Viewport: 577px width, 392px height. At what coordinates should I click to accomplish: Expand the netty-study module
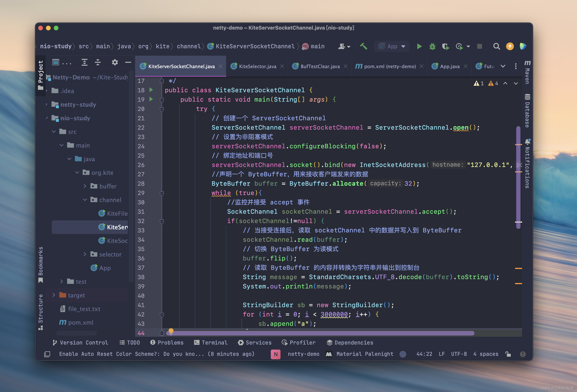[46, 105]
